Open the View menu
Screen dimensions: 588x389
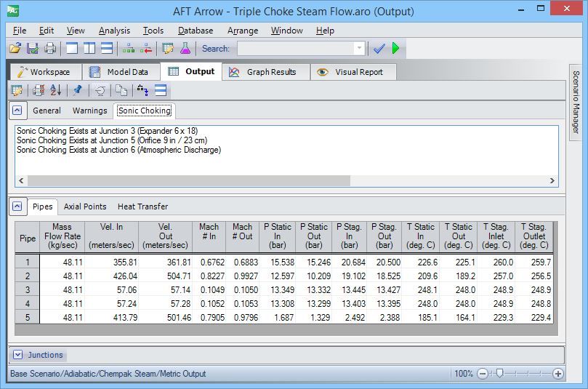pos(76,31)
